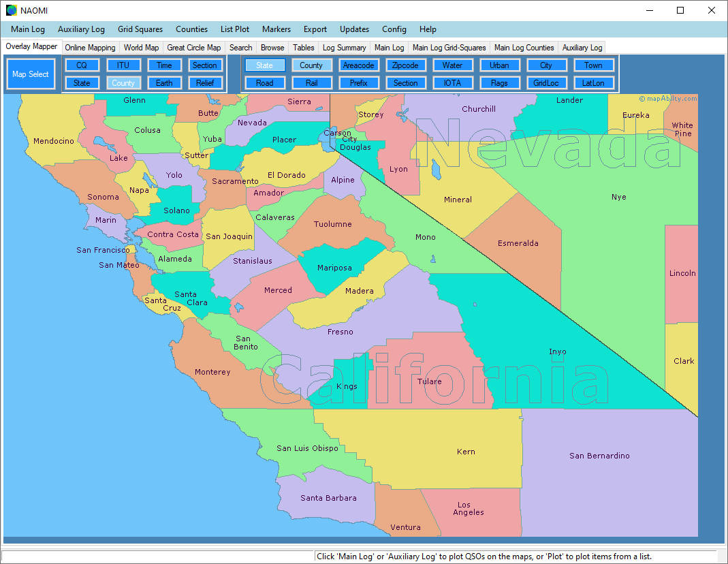Switch to the World Map tab
728x564 pixels.
point(141,48)
